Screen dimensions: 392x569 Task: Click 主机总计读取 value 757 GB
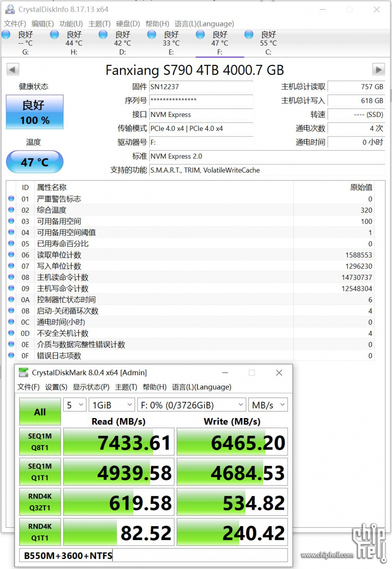356,86
